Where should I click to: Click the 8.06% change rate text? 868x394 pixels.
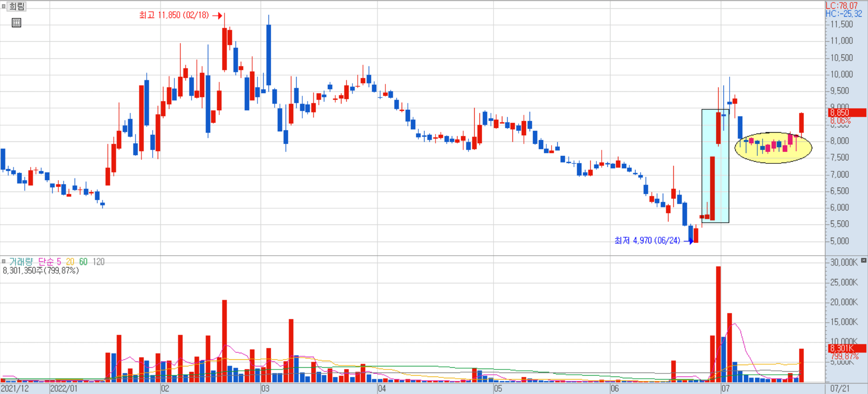pyautogui.click(x=840, y=120)
